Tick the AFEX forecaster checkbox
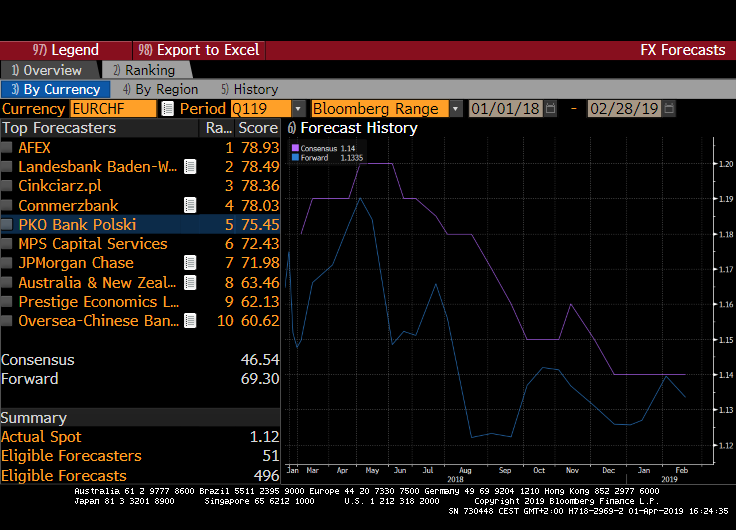 click(7, 148)
